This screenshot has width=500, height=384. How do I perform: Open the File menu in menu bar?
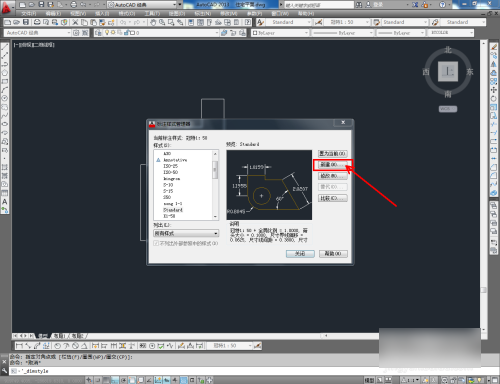tap(29, 14)
